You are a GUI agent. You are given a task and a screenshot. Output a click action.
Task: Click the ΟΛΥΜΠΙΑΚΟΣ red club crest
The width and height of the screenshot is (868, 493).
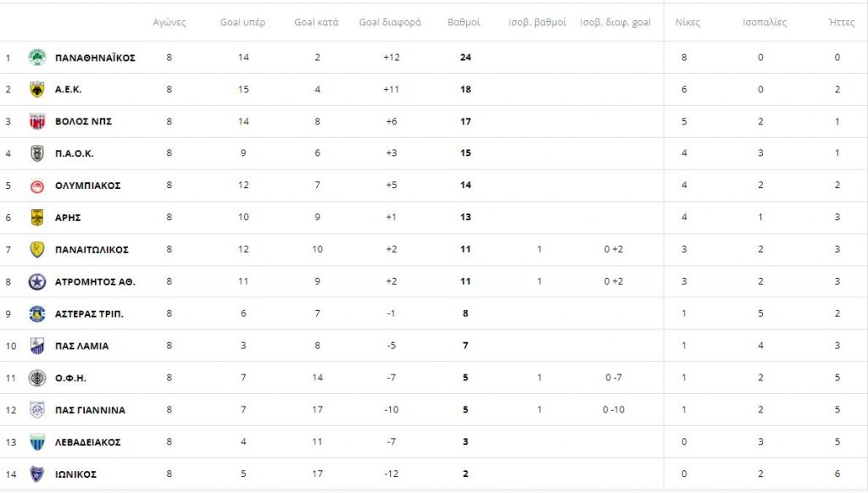point(37,186)
